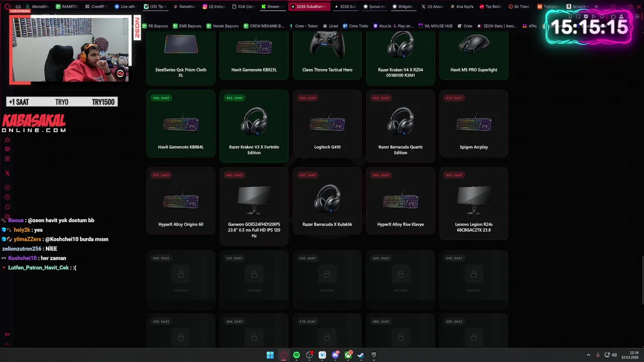The image size is (644, 362).
Task: Open the network tray icon
Action: 607,355
